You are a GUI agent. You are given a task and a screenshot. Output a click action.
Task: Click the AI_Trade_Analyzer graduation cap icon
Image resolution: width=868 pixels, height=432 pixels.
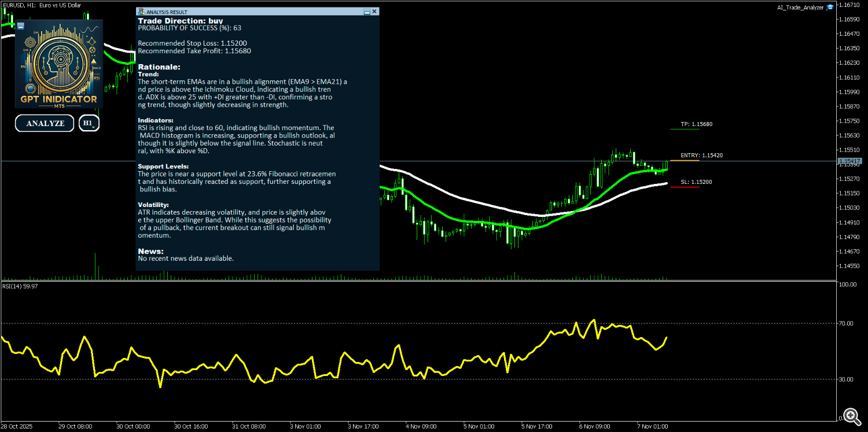point(830,7)
